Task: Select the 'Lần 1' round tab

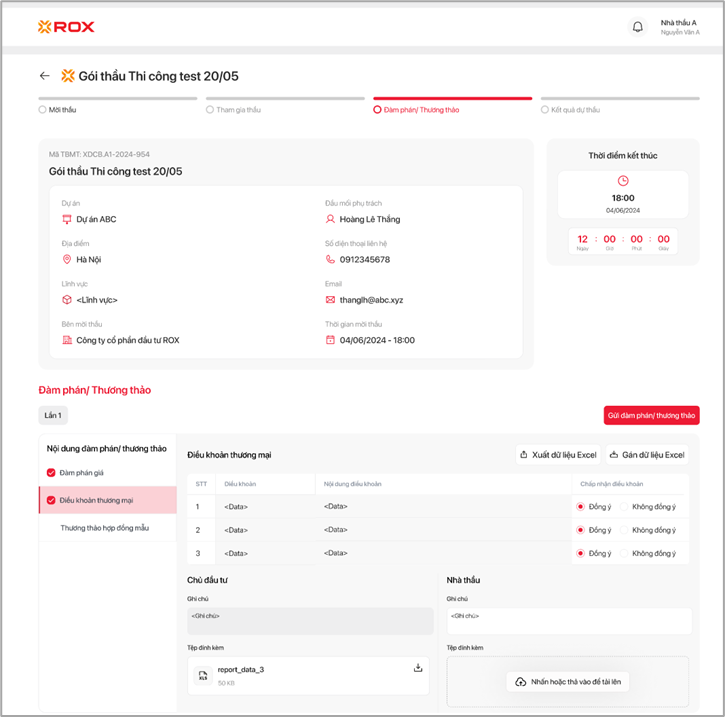Action: tap(53, 415)
